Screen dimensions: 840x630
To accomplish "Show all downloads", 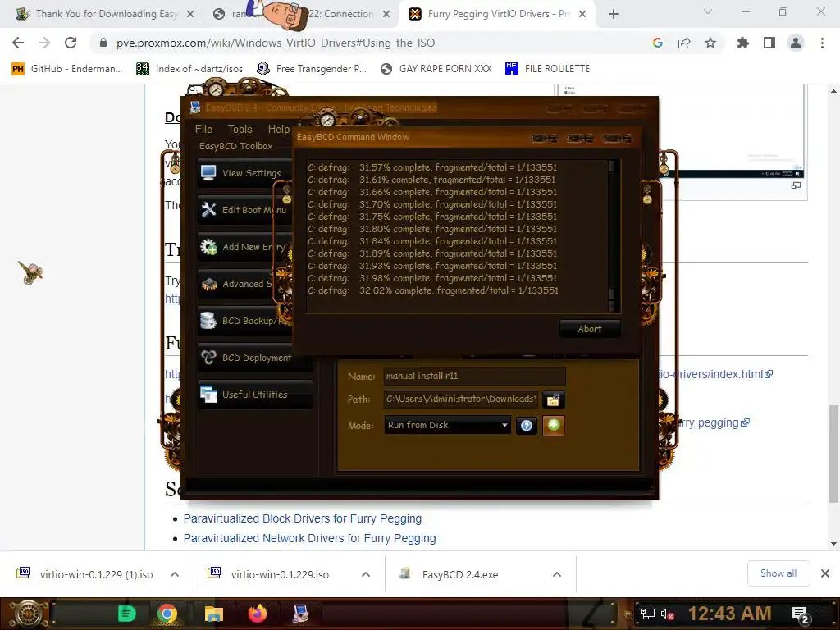I will point(778,573).
